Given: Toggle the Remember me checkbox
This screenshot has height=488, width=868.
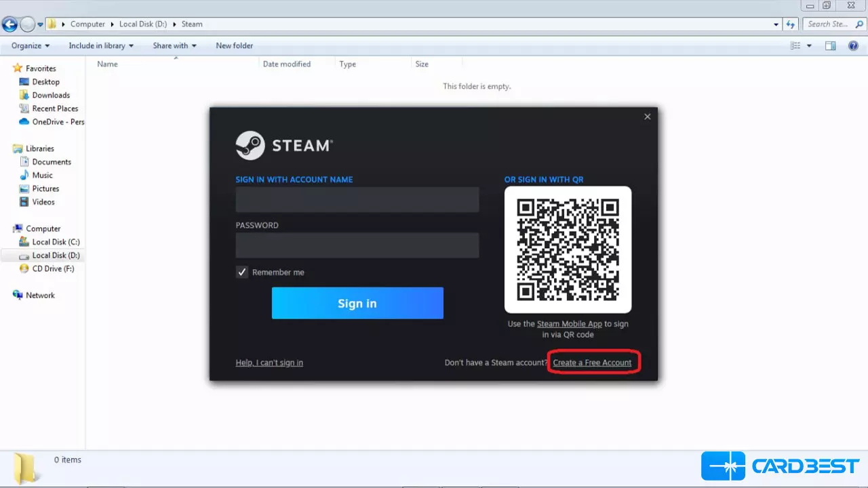Looking at the screenshot, I should click(241, 272).
